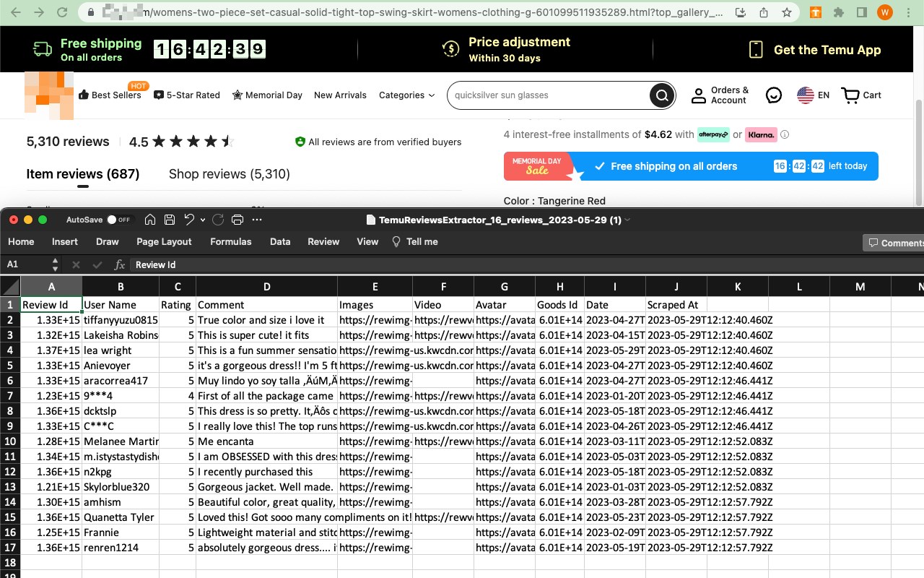The width and height of the screenshot is (924, 578).
Task: Open the Categories dropdown on Temu
Action: tap(407, 95)
